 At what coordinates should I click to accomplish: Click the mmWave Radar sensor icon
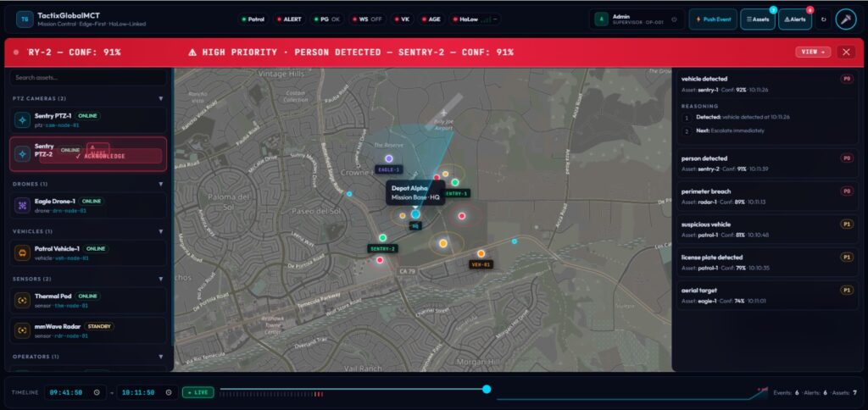(22, 330)
